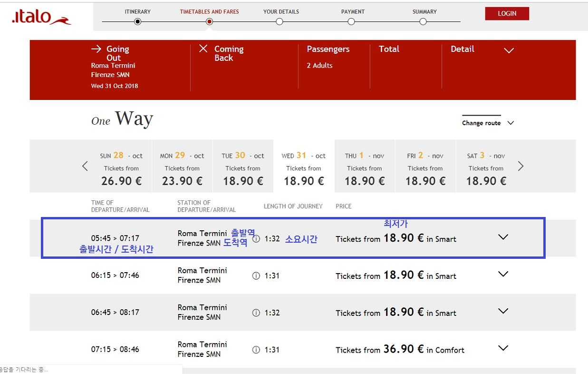Click the Coming Back heading
Image resolution: width=588 pixels, height=374 pixels.
[x=229, y=53]
